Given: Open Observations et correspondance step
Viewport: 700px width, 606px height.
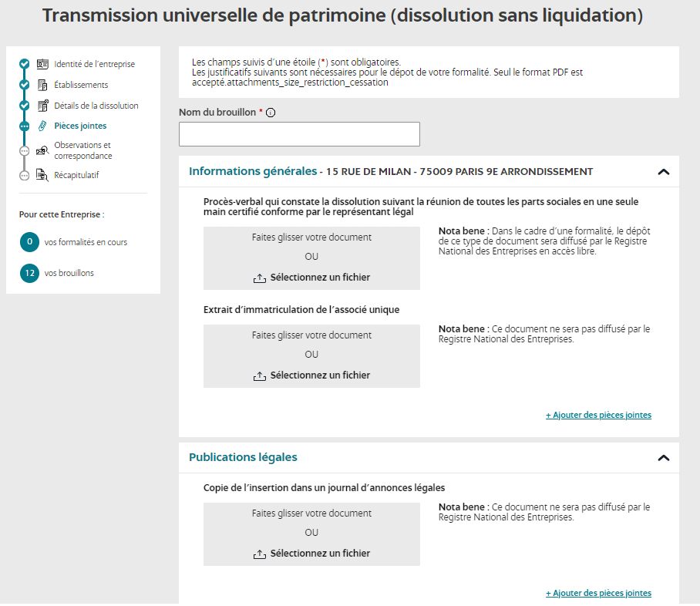Looking at the screenshot, I should (82, 150).
